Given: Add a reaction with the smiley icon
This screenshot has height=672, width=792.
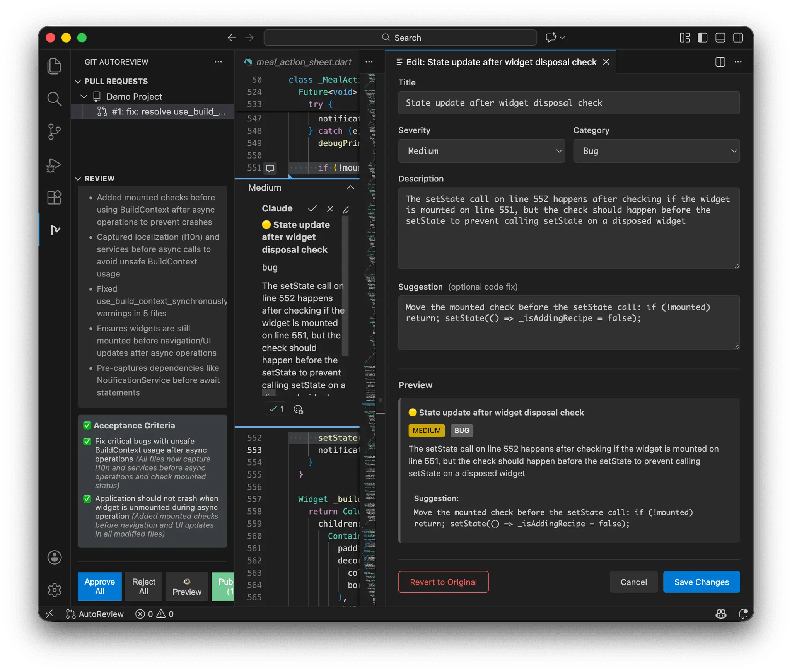Looking at the screenshot, I should coord(298,409).
